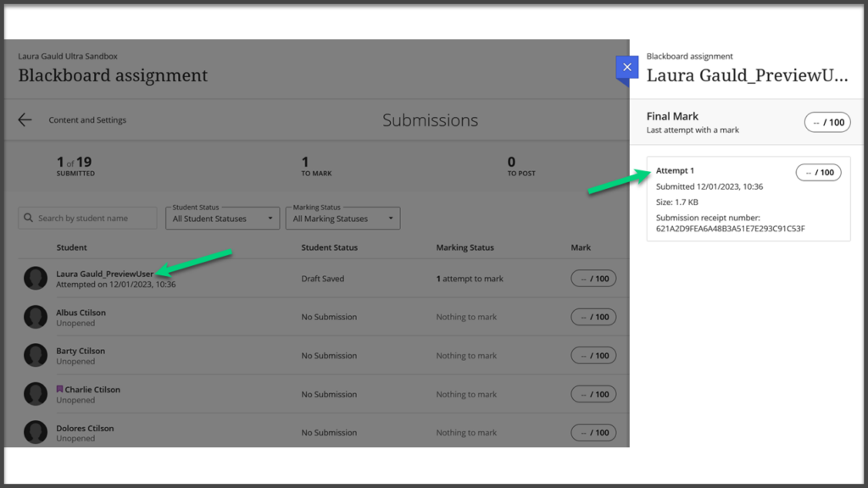Click the Student Status column header
Screen dimensions: 868x488
coord(330,247)
